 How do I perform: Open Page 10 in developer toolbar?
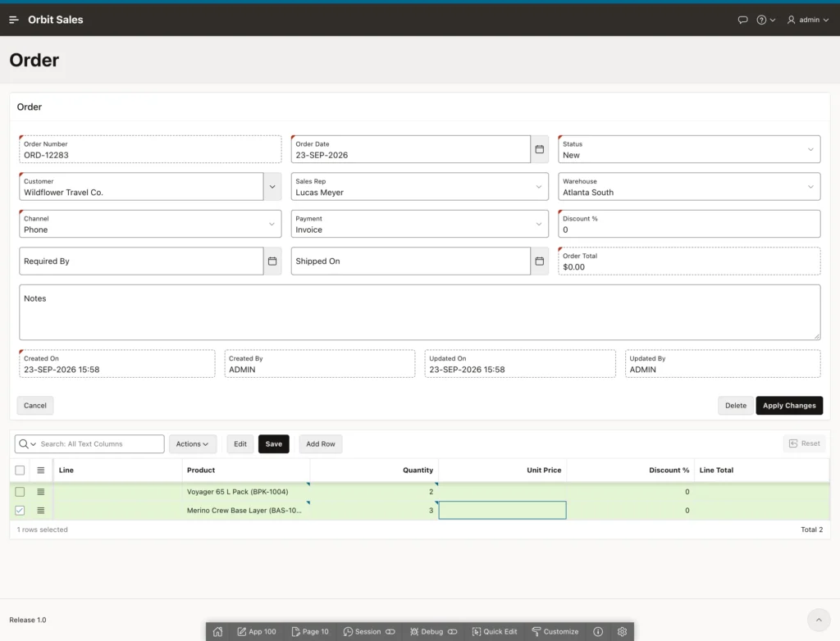point(309,632)
